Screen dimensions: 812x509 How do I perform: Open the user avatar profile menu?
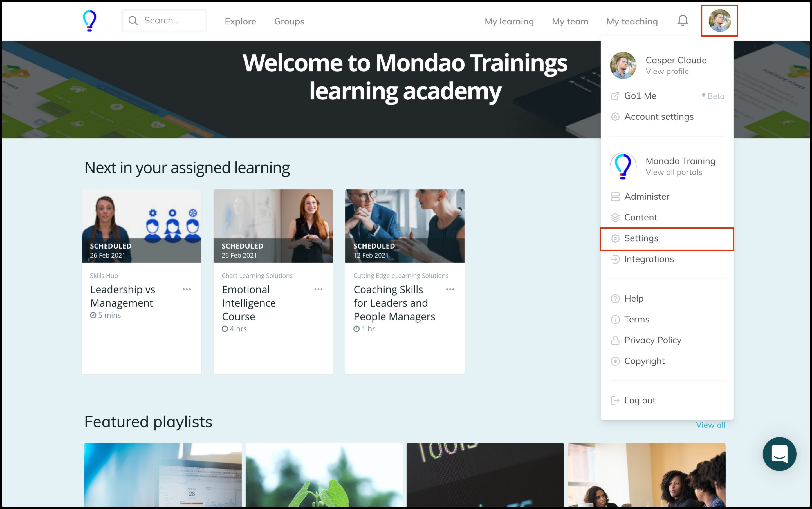tap(719, 21)
